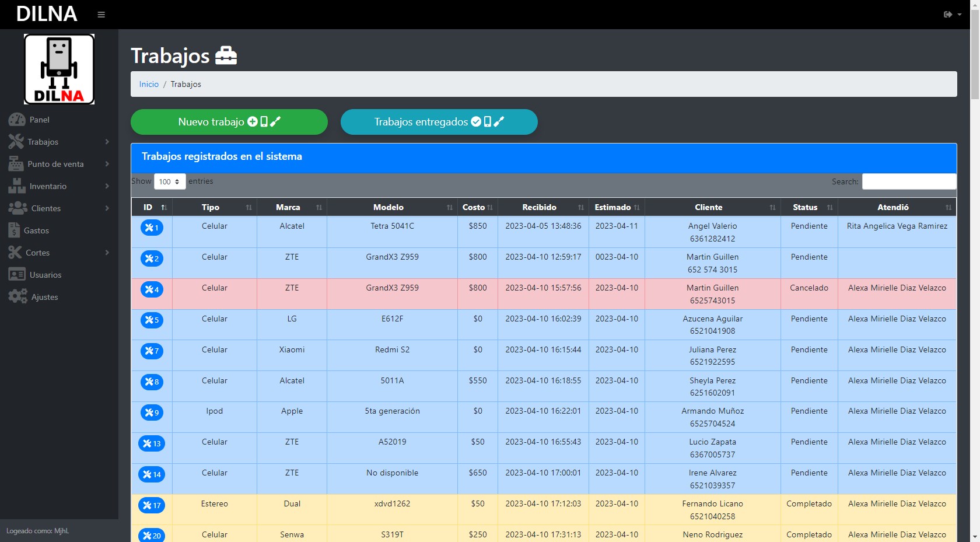
Task: Click repair icon badge for job 4
Action: 152,289
